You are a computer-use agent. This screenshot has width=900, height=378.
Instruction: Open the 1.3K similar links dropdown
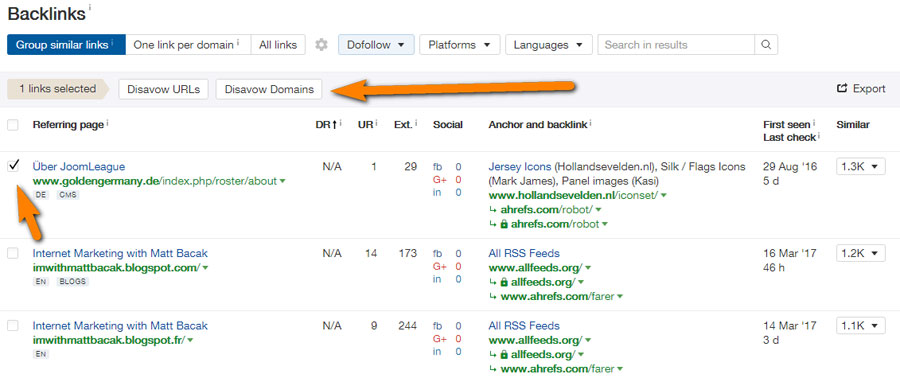(860, 166)
